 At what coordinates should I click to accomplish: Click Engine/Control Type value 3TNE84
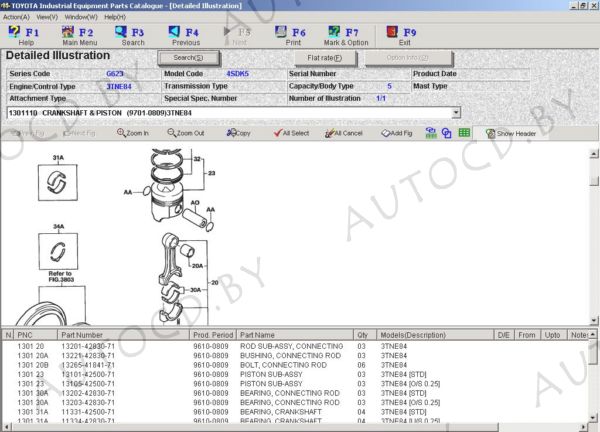point(119,86)
